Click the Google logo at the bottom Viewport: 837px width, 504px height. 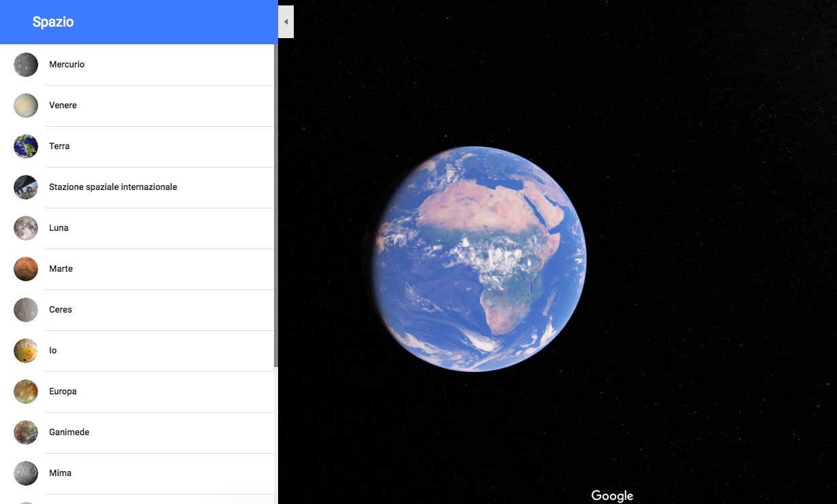point(612,496)
